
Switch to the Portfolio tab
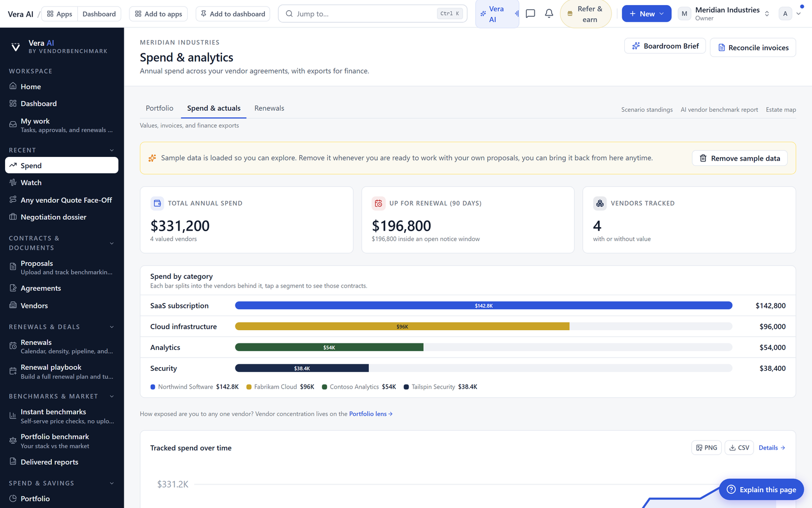pos(159,108)
